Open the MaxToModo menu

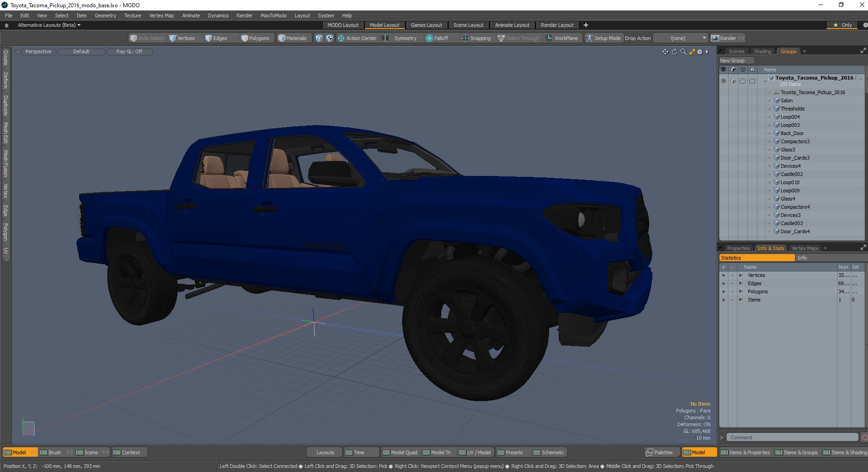coord(273,15)
